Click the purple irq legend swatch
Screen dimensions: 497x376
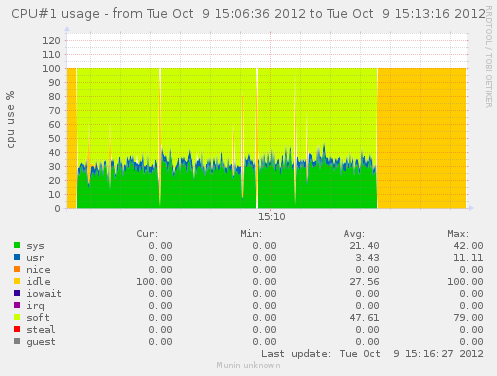tap(17, 305)
